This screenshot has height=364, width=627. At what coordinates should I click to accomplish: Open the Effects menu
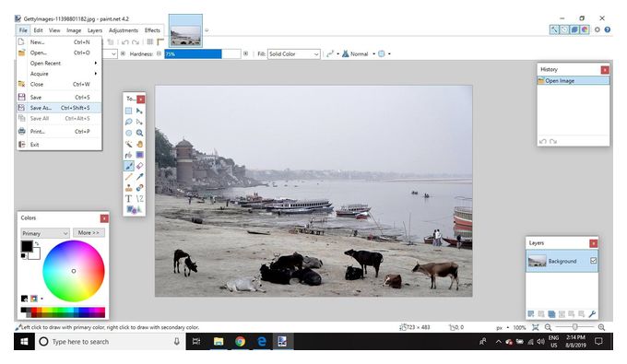(x=152, y=30)
